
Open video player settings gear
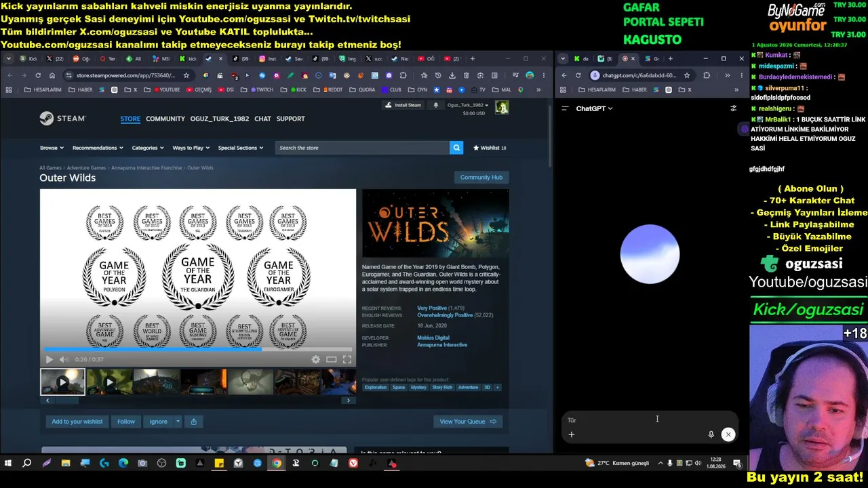(315, 359)
